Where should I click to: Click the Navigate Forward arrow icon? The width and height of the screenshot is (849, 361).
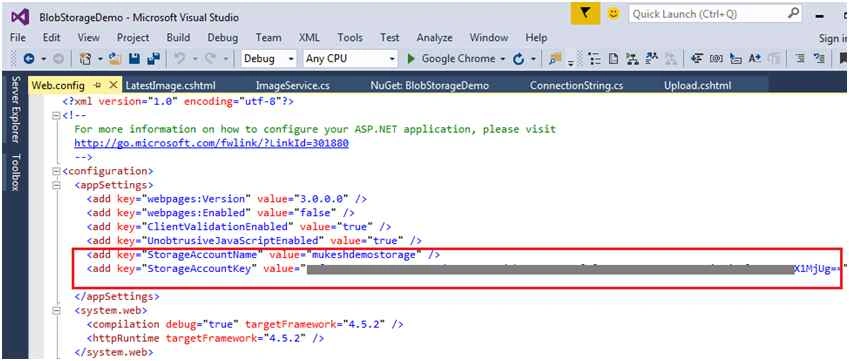(x=58, y=58)
